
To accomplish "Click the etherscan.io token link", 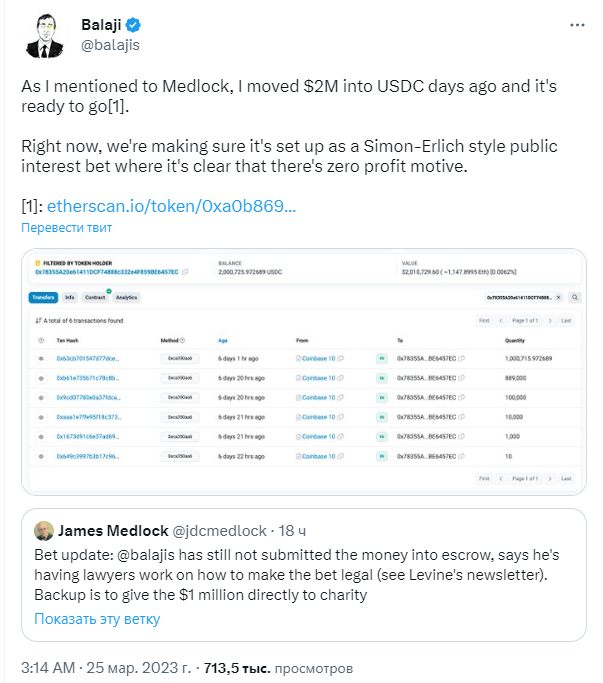I will tap(171, 206).
